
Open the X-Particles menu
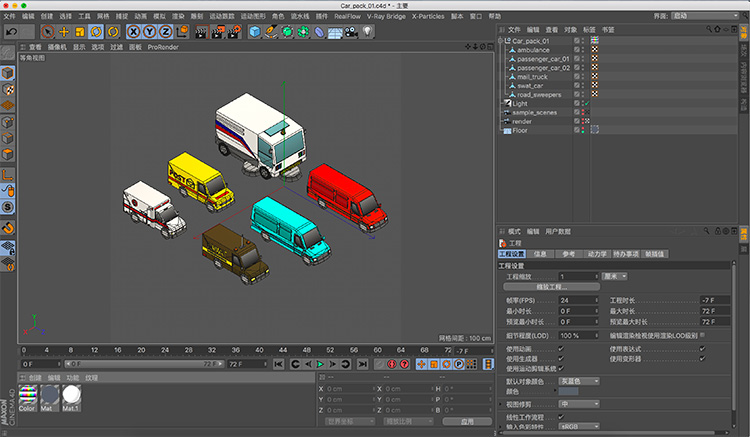(x=428, y=16)
